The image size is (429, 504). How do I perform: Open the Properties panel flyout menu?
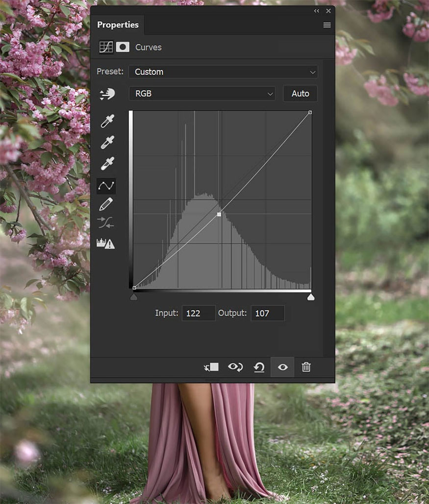point(327,25)
